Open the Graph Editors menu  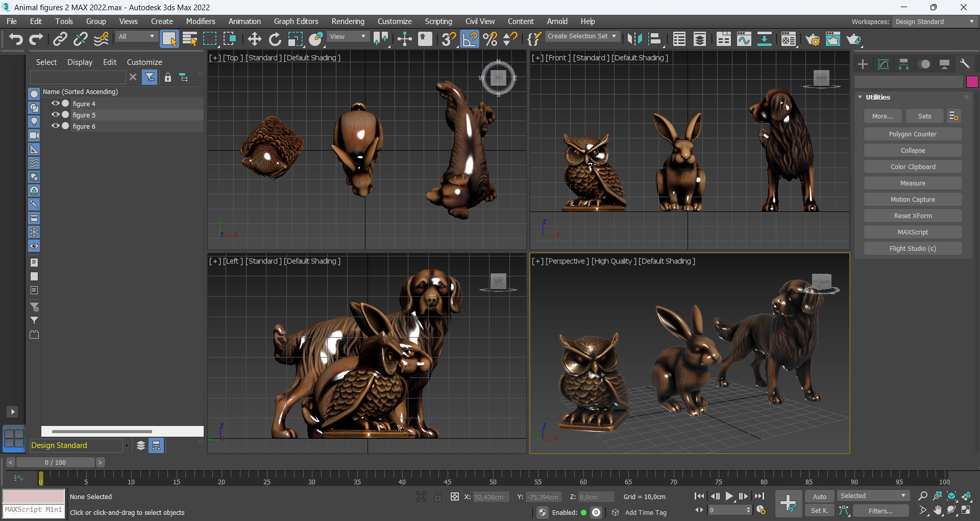[x=296, y=21]
